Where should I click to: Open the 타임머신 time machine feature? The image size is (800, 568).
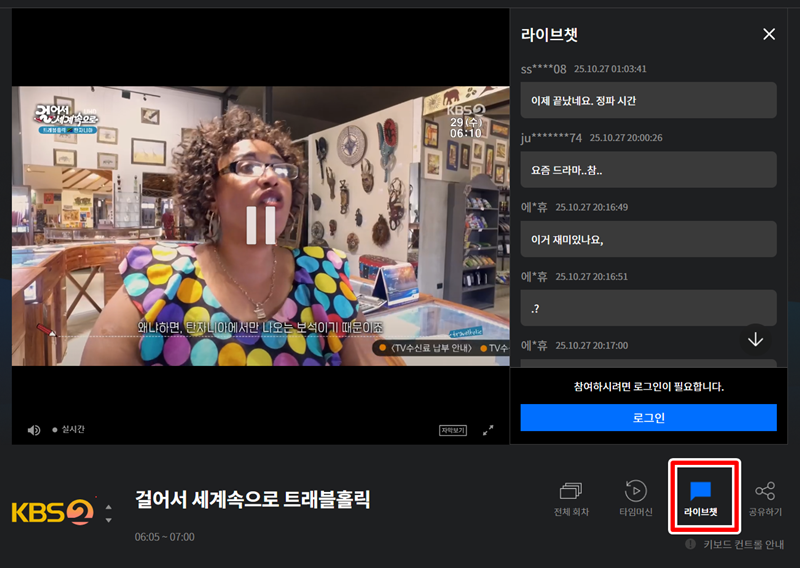[636, 498]
